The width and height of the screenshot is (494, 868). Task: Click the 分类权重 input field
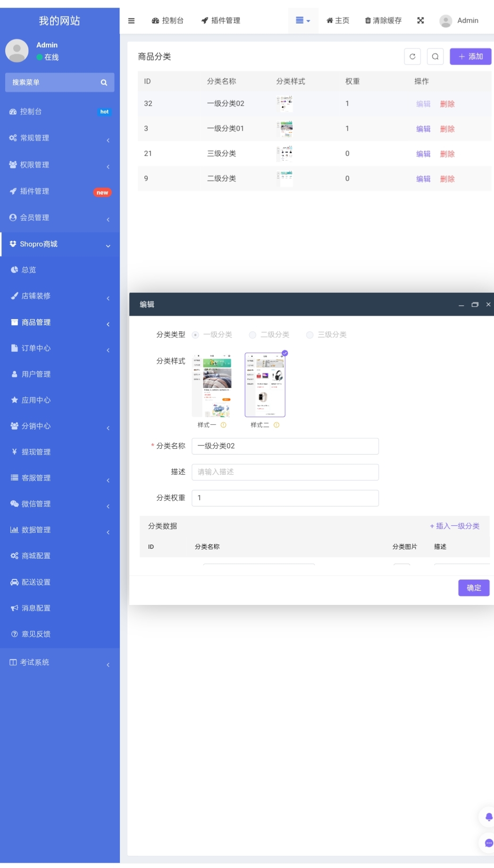click(285, 498)
